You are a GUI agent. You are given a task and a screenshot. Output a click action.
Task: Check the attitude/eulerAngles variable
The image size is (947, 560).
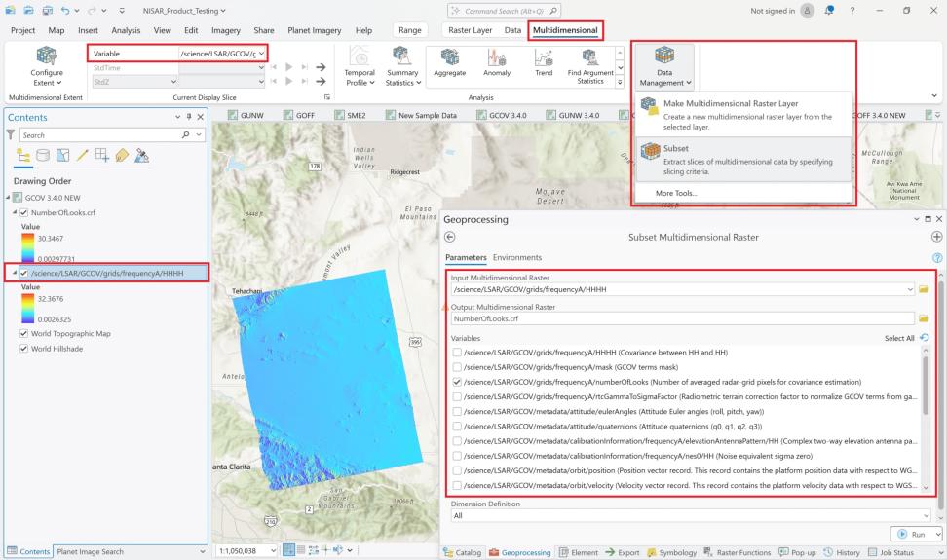click(457, 412)
